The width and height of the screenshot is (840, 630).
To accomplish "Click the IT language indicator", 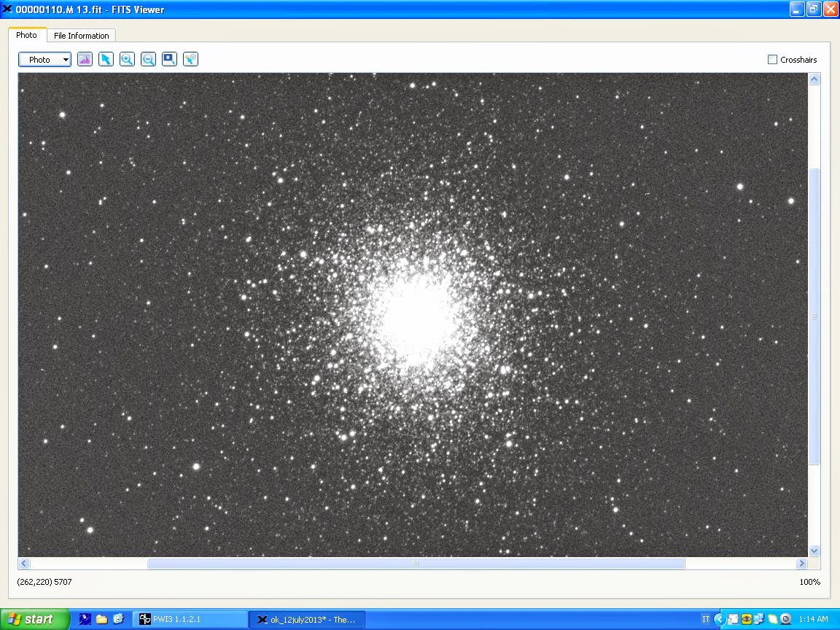I will click(705, 619).
